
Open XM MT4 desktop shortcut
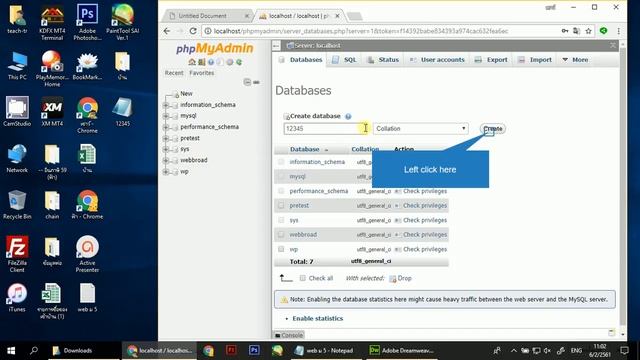click(x=52, y=111)
